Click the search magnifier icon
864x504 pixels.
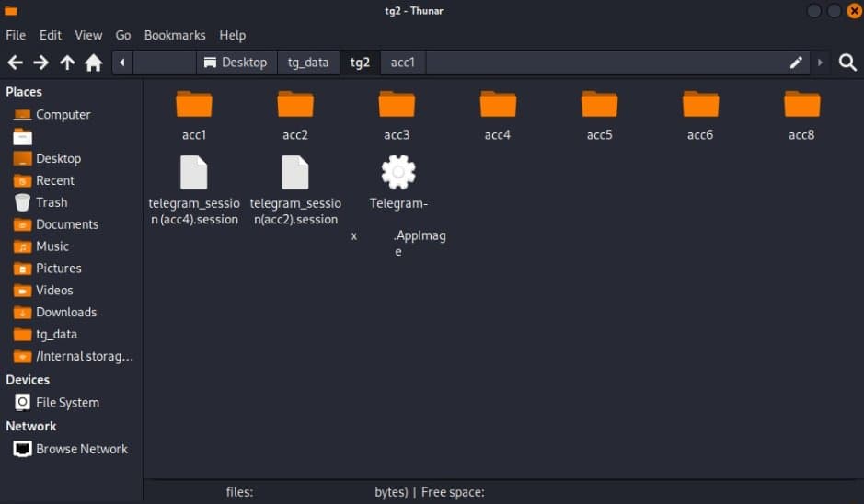[x=847, y=63]
